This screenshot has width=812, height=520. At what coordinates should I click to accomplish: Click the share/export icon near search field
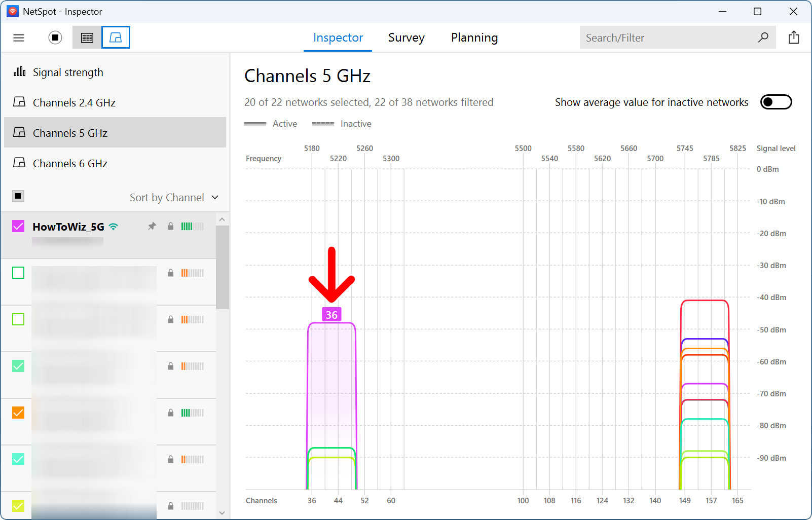[x=794, y=37]
